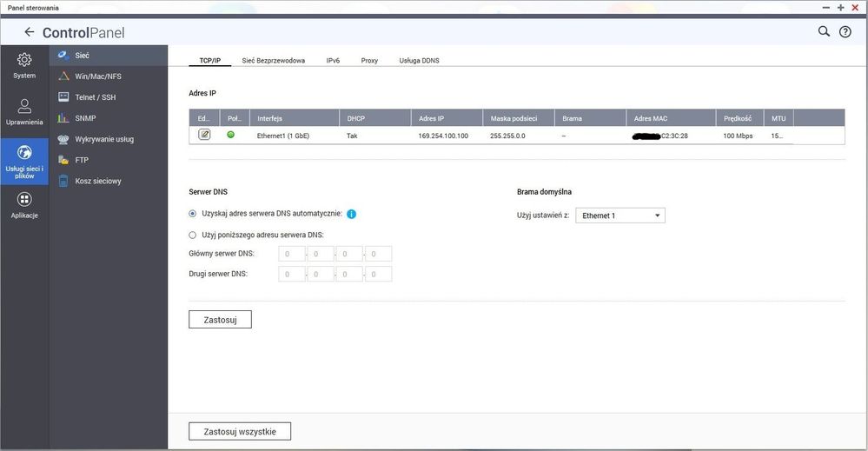Open the Aplikacje grid section

point(24,205)
